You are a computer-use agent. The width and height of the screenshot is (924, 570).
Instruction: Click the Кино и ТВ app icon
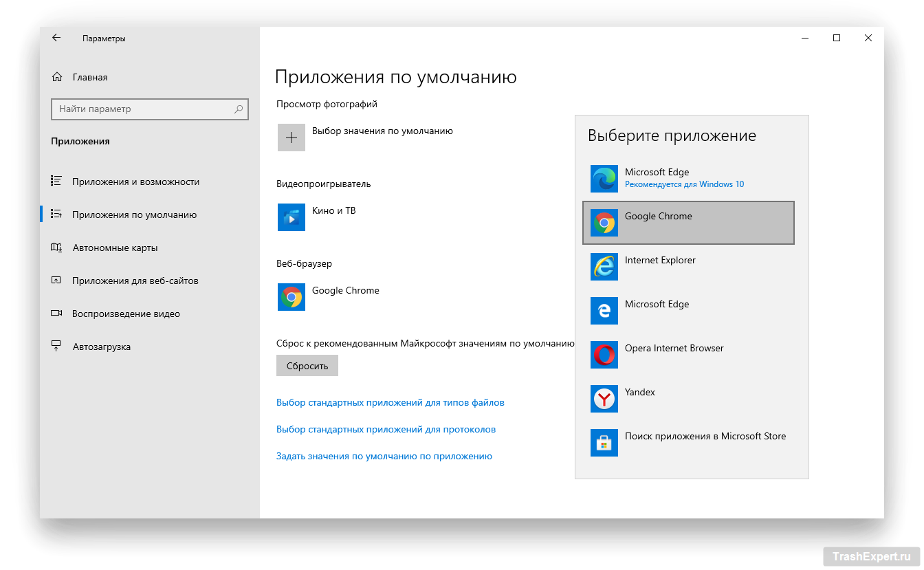pyautogui.click(x=291, y=217)
